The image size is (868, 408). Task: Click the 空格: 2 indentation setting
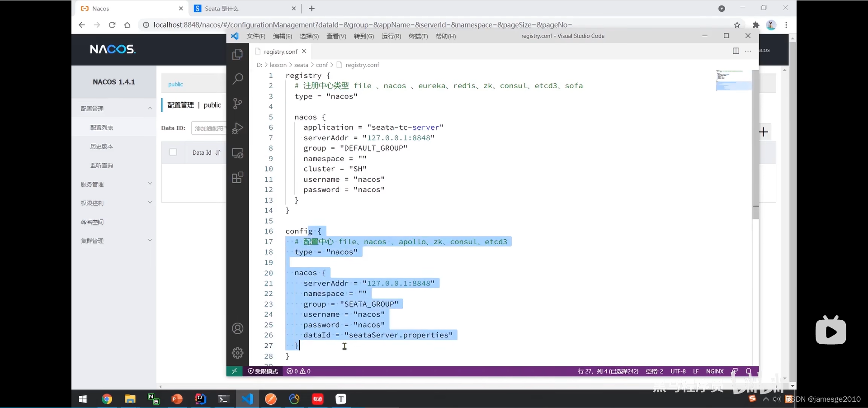click(x=654, y=371)
